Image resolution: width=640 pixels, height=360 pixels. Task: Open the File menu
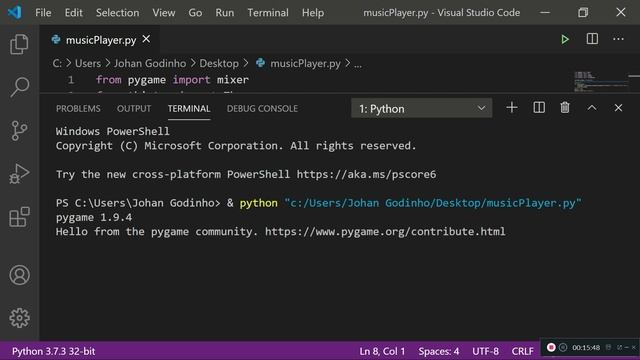43,13
